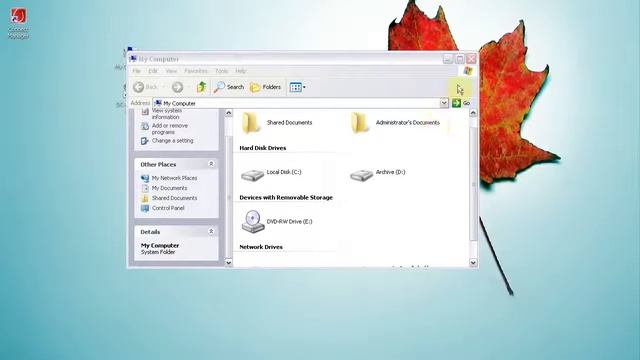The image size is (640, 360).
Task: Select the Local Disk (C:) drive icon
Action: tap(252, 175)
